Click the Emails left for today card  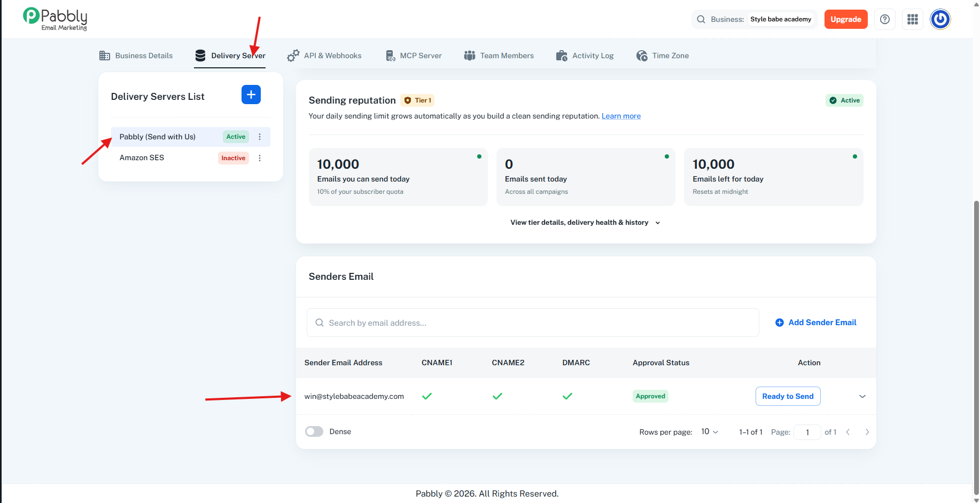click(774, 177)
